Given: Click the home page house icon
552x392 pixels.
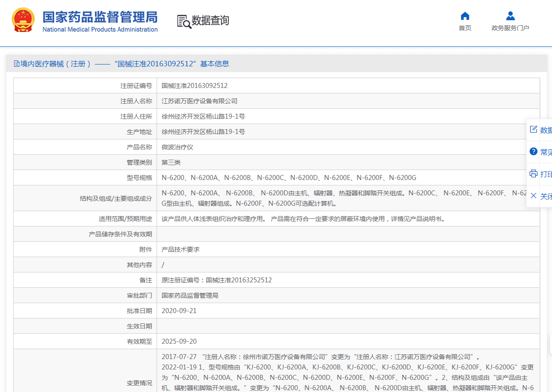Looking at the screenshot, I should pyautogui.click(x=465, y=16).
